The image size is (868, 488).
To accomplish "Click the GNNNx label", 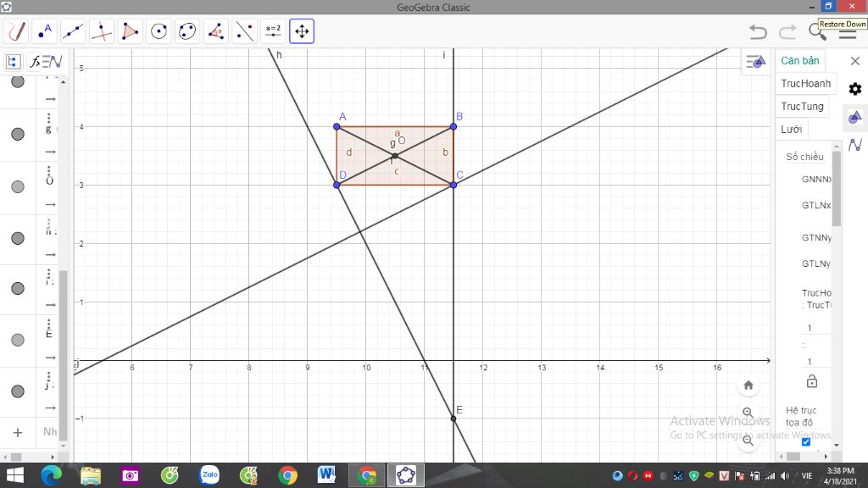I will point(816,180).
